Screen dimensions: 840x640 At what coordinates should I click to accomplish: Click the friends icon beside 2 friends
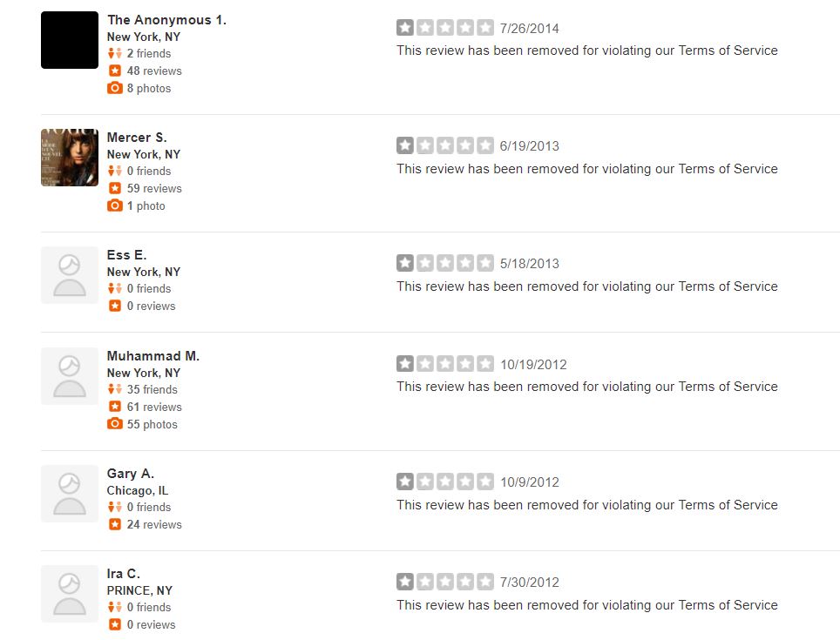[x=115, y=53]
